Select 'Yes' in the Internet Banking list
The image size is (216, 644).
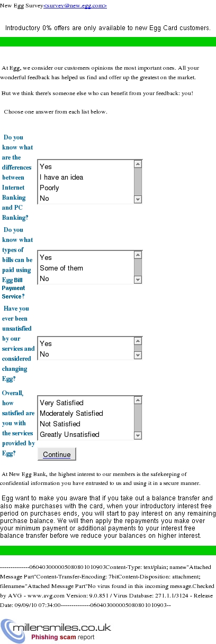(86, 166)
